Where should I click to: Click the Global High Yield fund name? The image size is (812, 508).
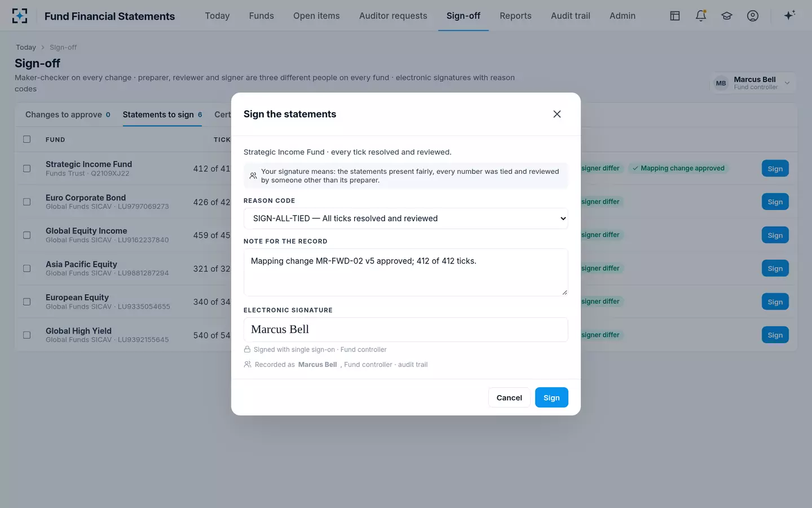[78, 331]
